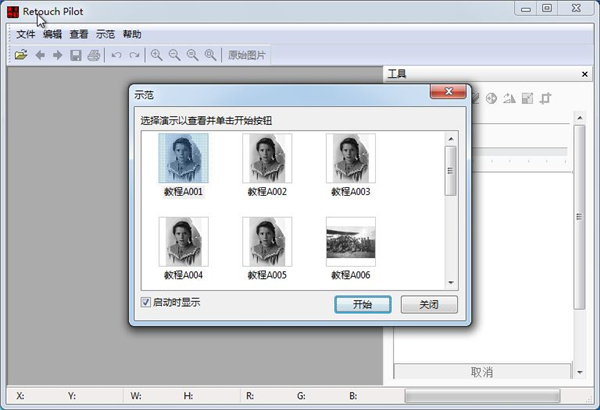
Task: Click the demo list scroll down arrow
Action: point(451,283)
